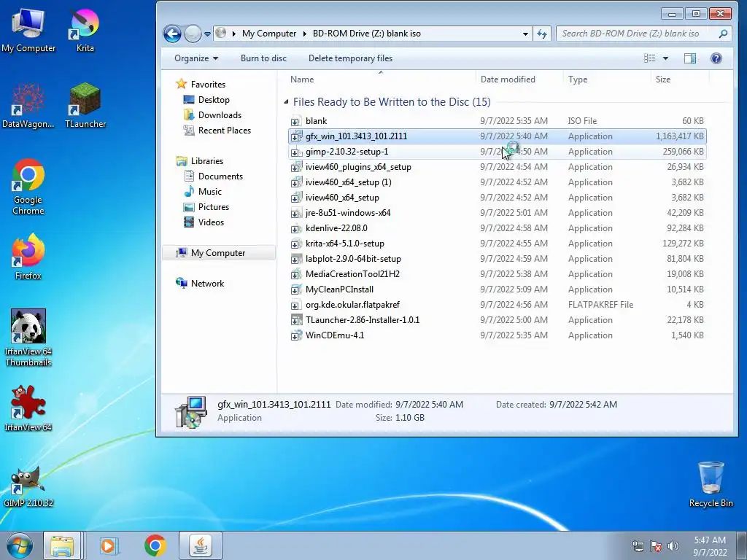The width and height of the screenshot is (747, 560).
Task: Select krita-x64-5.1.0-setup file
Action: pos(498,244)
